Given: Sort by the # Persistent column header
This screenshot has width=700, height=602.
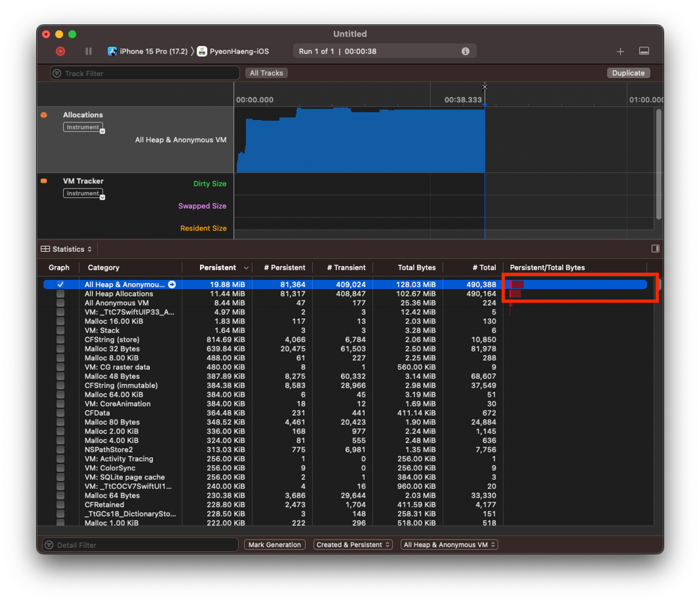Looking at the screenshot, I should tap(285, 268).
